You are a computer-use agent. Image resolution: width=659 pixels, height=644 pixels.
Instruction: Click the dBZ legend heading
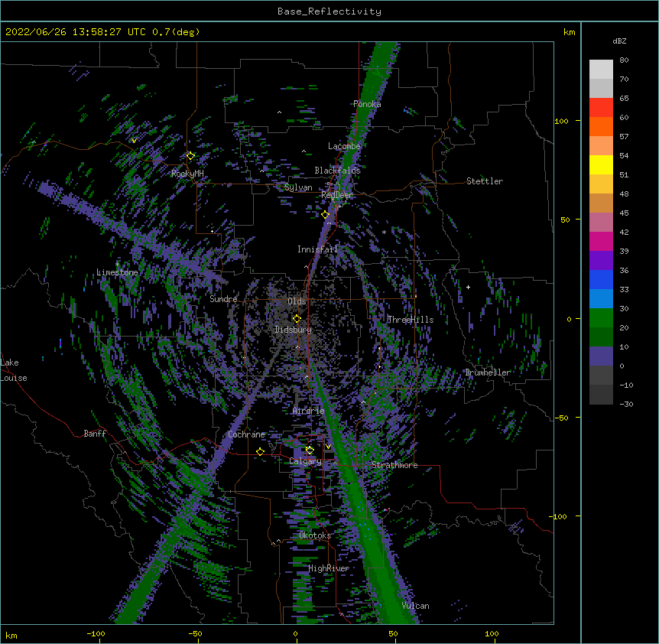click(619, 41)
